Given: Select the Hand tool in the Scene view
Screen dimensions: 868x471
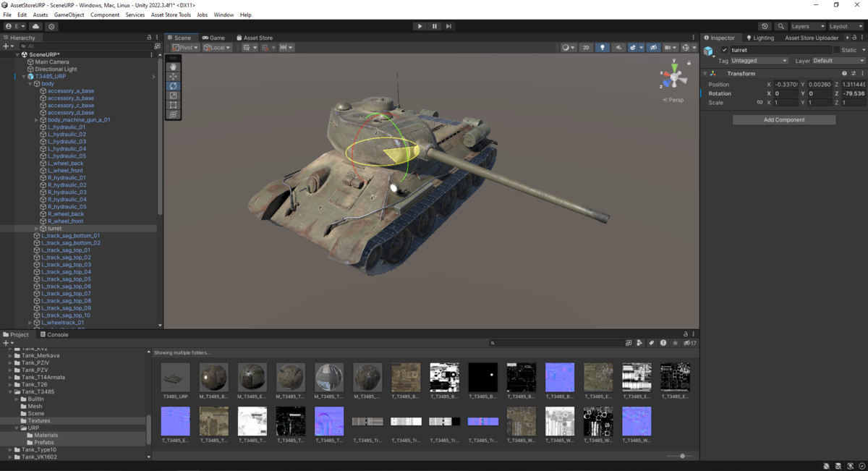Looking at the screenshot, I should pyautogui.click(x=174, y=67).
